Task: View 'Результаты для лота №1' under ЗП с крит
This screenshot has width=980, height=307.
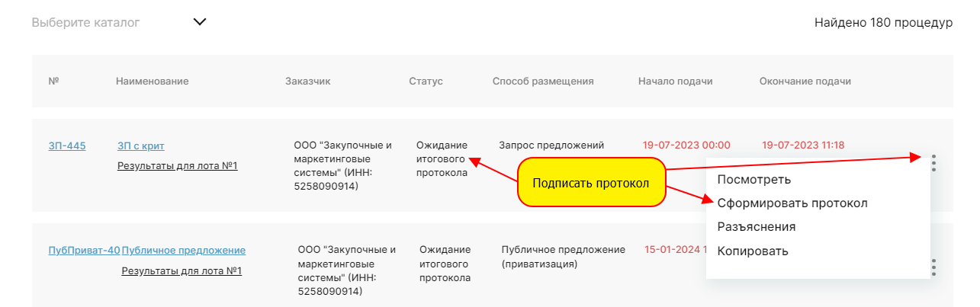Action: (x=177, y=165)
